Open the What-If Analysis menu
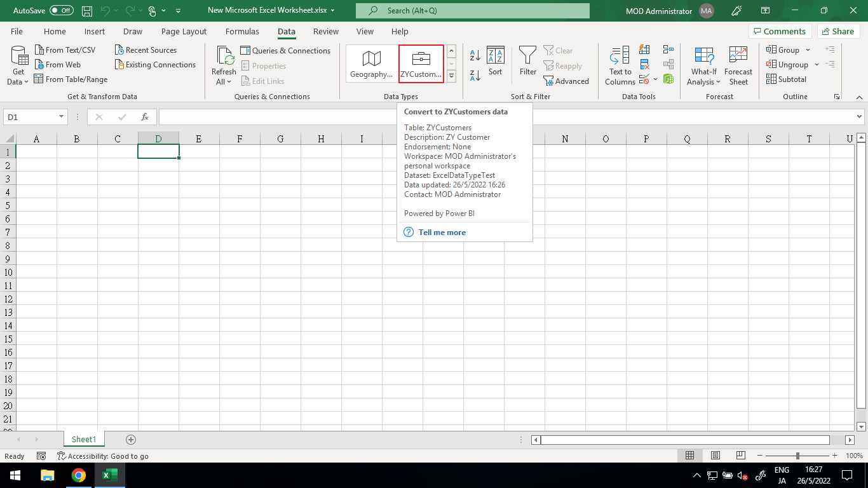This screenshot has height=488, width=868. pyautogui.click(x=703, y=64)
